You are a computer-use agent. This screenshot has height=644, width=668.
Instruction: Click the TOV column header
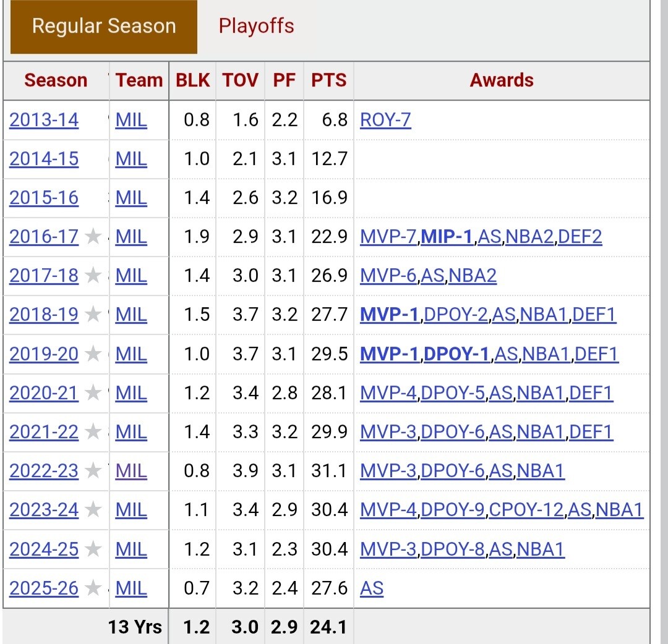pos(240,80)
